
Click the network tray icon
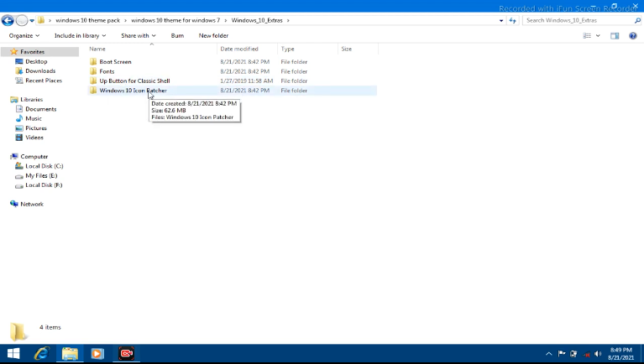pos(586,354)
